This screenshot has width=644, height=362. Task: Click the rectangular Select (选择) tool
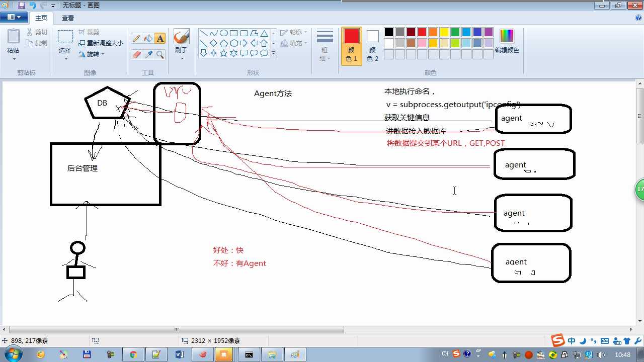pyautogui.click(x=65, y=37)
